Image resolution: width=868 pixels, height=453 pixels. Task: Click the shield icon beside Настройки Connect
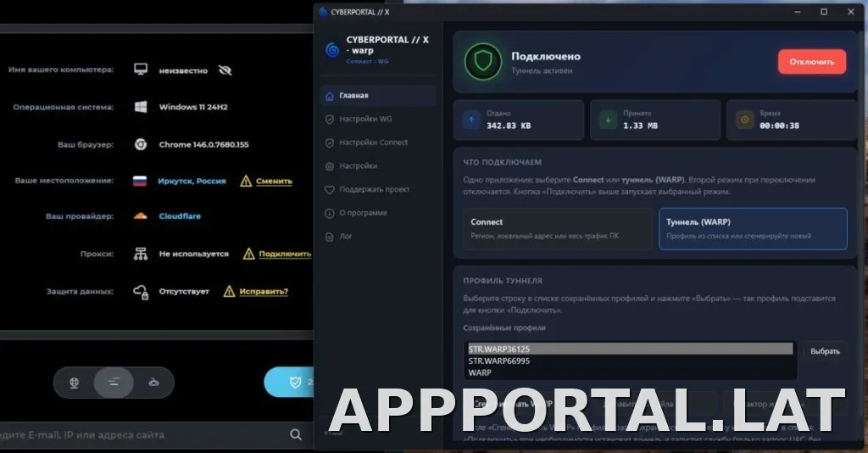pos(330,143)
